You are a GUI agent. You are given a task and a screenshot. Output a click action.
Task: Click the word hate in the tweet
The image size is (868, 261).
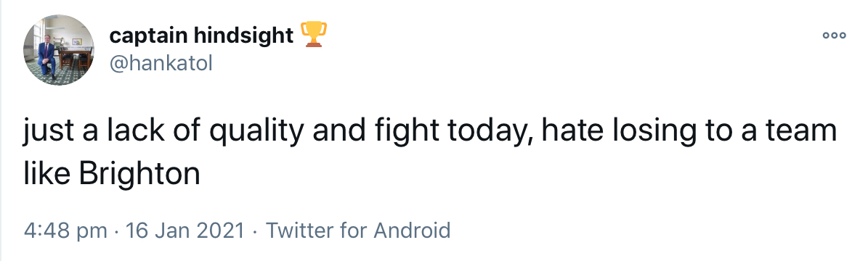[x=569, y=133]
